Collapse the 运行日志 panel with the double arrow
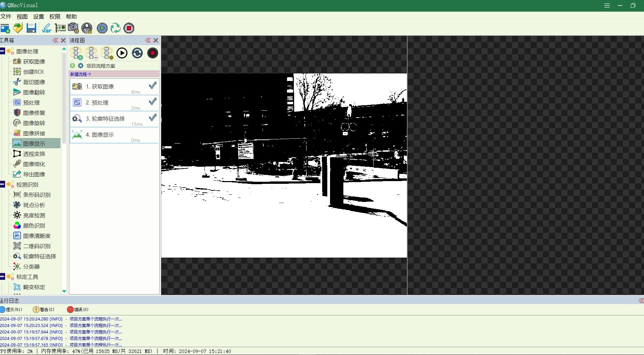This screenshot has height=355, width=644. pyautogui.click(x=641, y=301)
